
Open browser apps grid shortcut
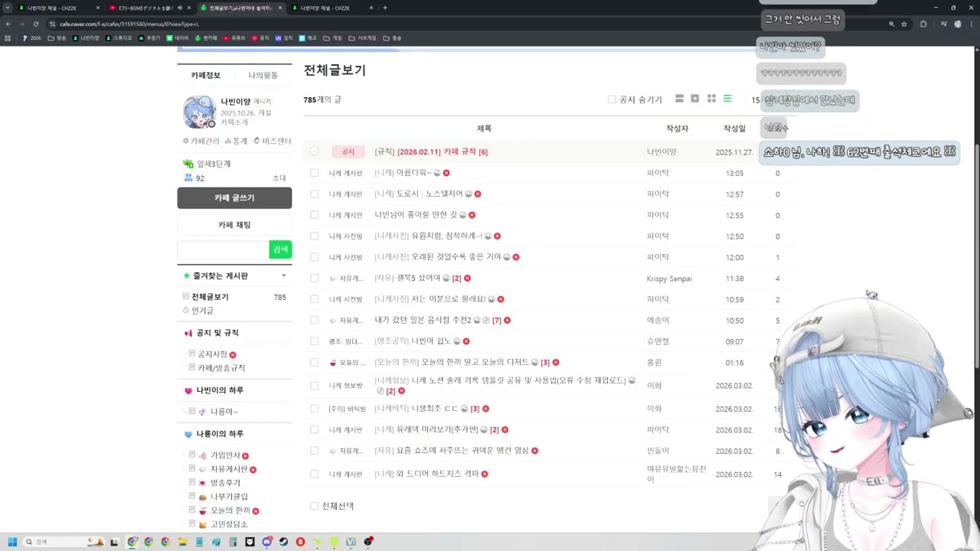pos(8,37)
